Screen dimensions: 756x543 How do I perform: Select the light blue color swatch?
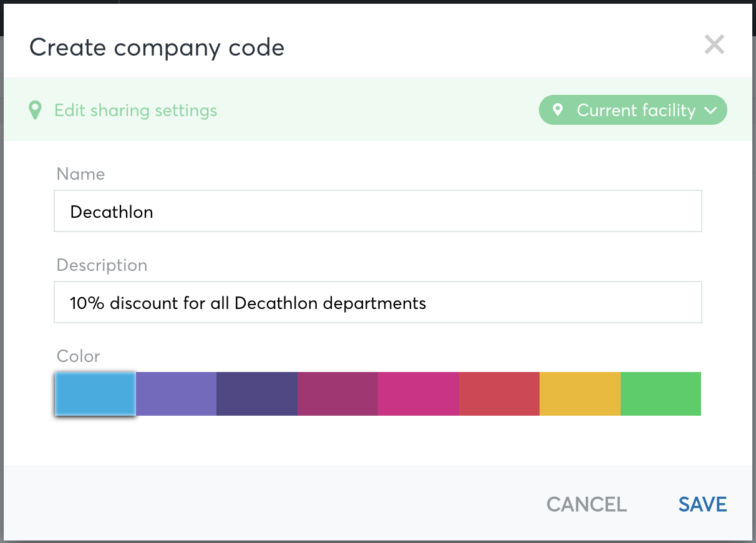point(95,394)
